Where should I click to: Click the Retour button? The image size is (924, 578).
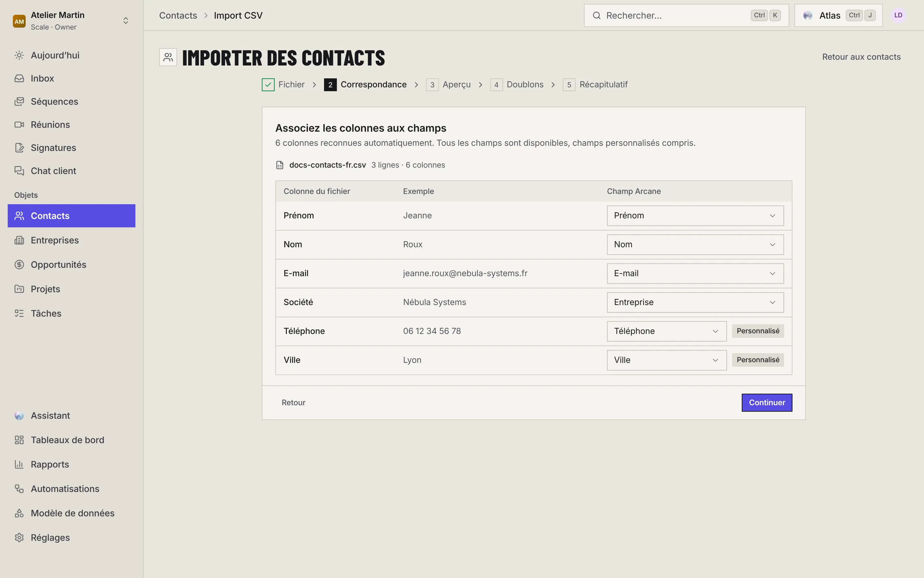click(x=293, y=403)
